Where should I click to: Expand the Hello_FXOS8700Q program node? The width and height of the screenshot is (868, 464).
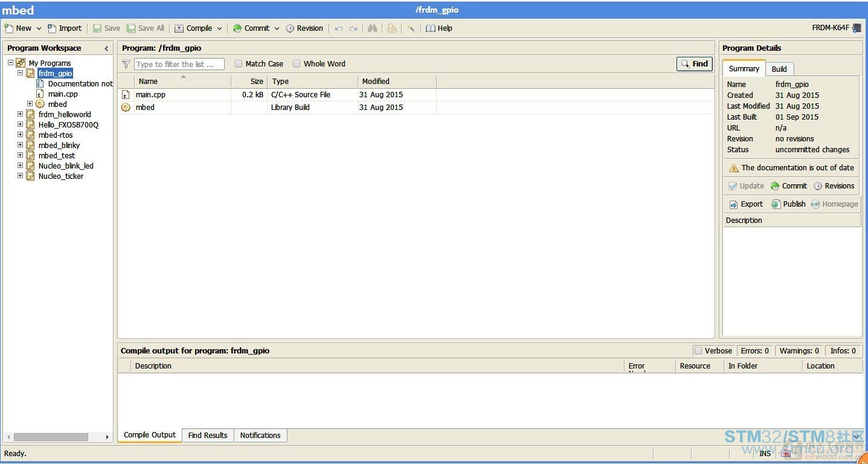click(20, 124)
